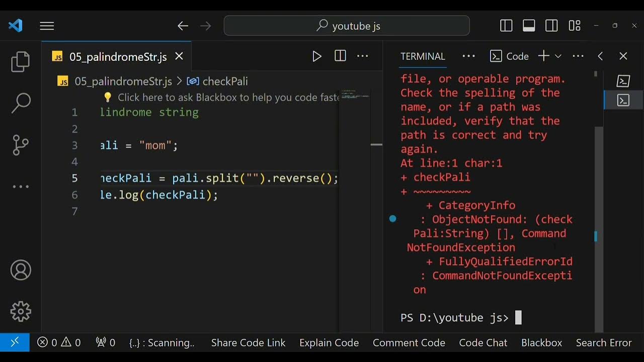Run the file with the play button
The image size is (644, 362).
[x=316, y=56]
